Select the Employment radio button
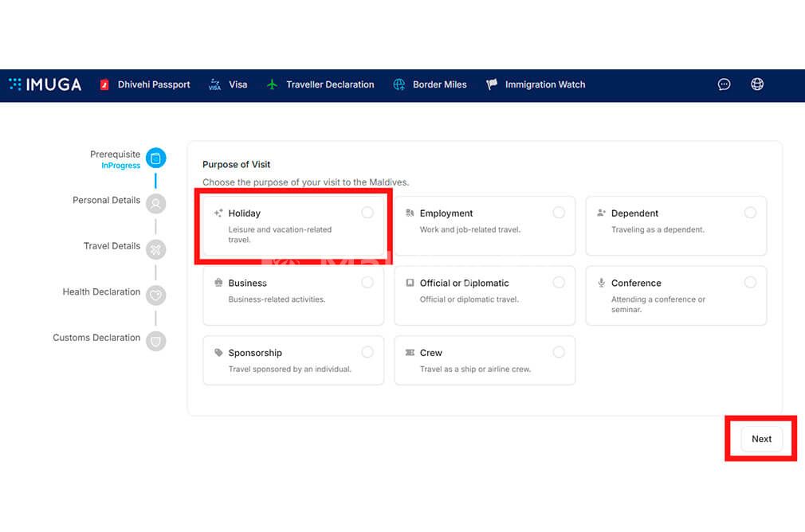The image size is (805, 532). [559, 213]
